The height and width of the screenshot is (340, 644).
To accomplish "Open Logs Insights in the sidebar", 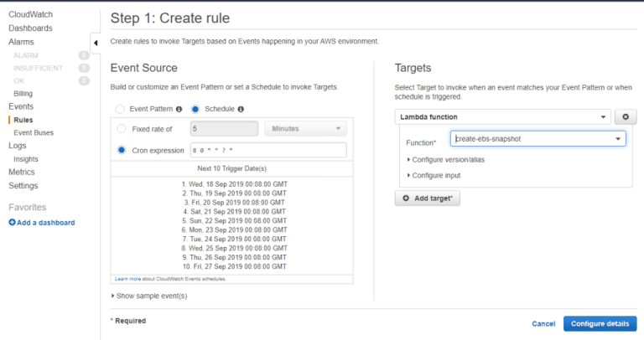I will pos(25,159).
